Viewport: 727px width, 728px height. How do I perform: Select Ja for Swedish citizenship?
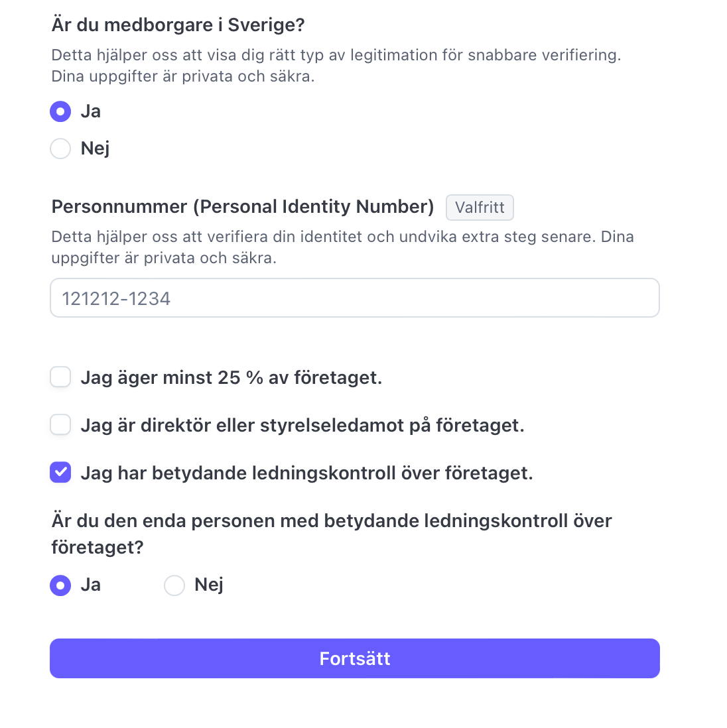60,111
